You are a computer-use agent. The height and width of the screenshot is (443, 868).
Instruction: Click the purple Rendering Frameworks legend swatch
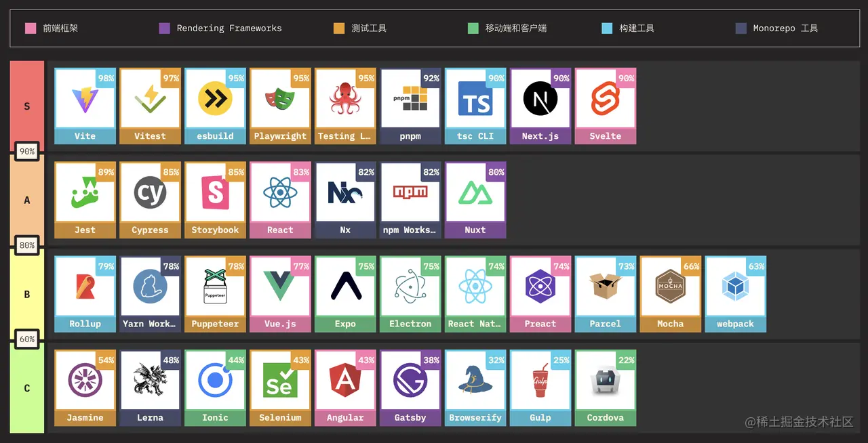click(x=164, y=28)
